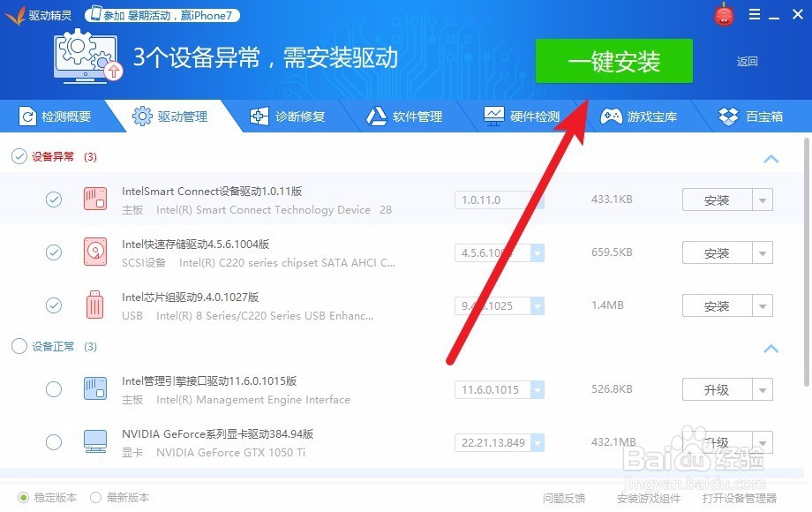Screen dimensions: 812x512
Task: Click the 驱动精灵 logo icon
Action: tap(15, 16)
